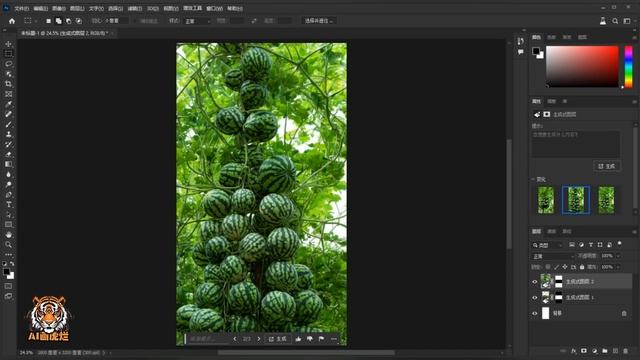Select the Pen tool
The height and width of the screenshot is (360, 640).
coord(8,194)
